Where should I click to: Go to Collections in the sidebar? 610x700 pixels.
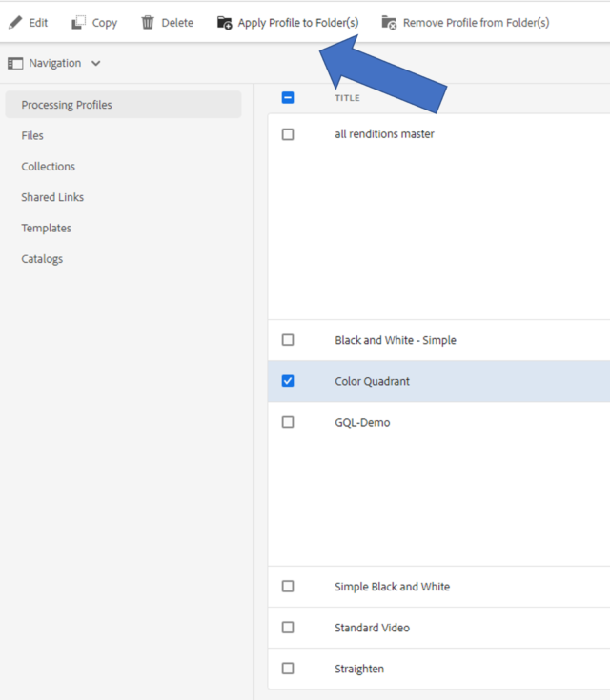coord(49,167)
